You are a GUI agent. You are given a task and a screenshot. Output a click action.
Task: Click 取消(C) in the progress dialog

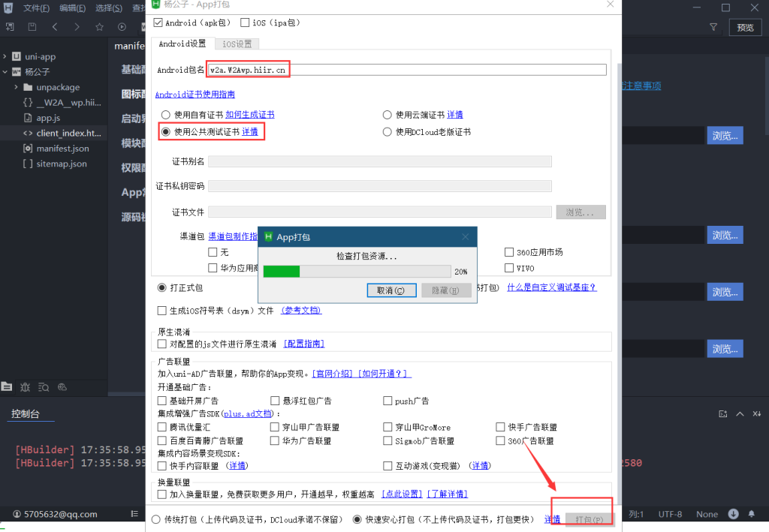[391, 290]
